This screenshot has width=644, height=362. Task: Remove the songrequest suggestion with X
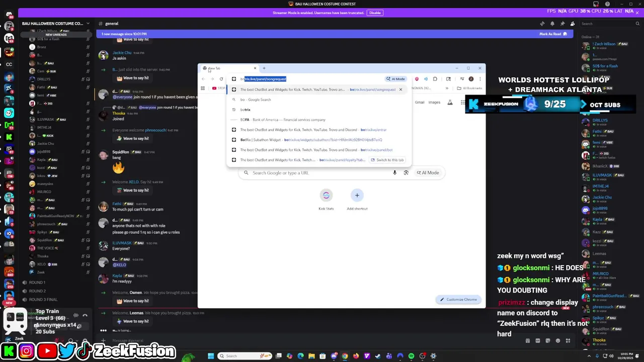point(400,89)
